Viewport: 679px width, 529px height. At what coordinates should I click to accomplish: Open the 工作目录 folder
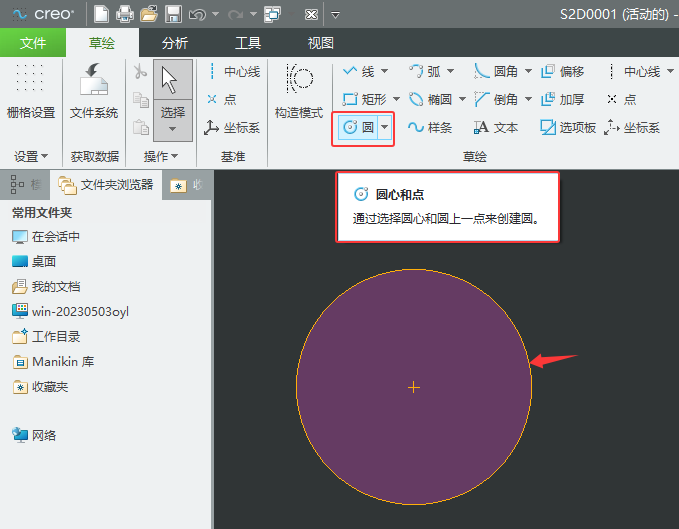click(x=46, y=336)
